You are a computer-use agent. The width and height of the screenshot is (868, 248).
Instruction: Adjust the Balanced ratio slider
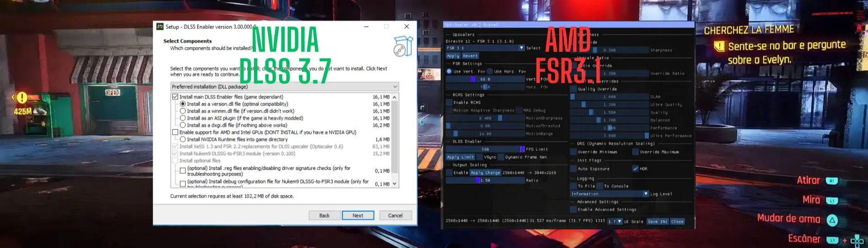[609, 120]
